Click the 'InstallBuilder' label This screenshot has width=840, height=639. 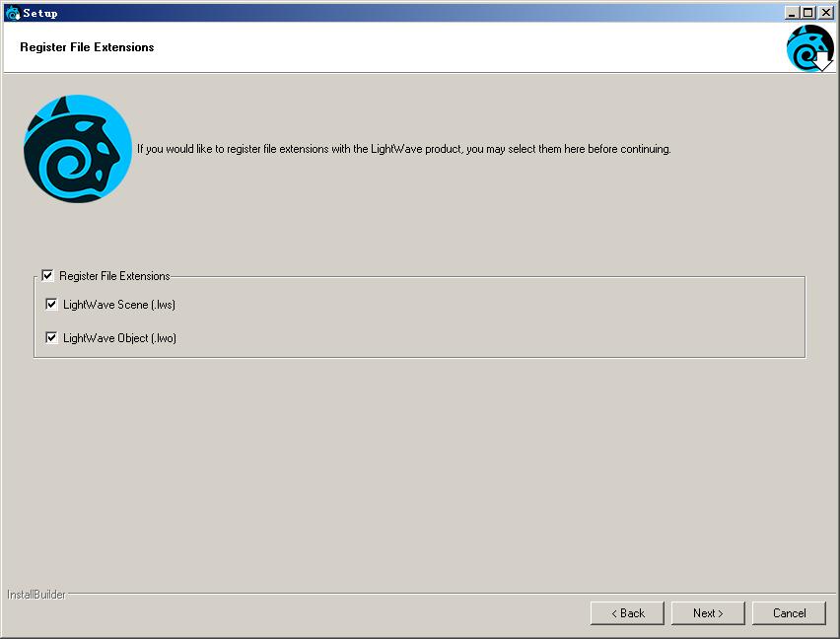click(35, 595)
